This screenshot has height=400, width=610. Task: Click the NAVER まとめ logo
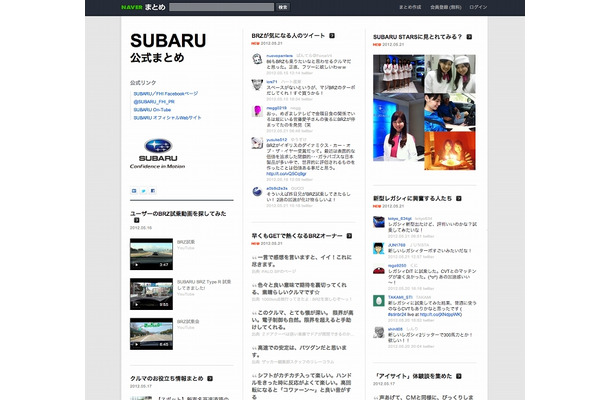pyautogui.click(x=143, y=7)
